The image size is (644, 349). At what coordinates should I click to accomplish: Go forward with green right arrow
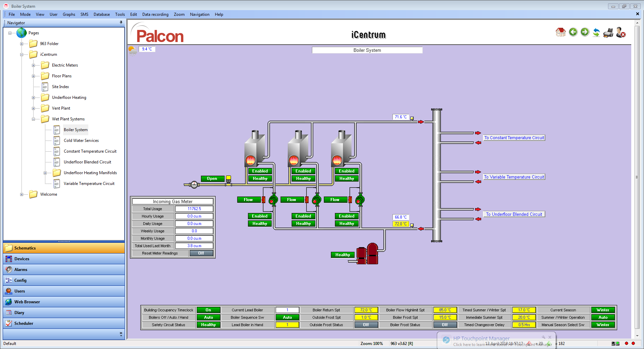(x=585, y=32)
